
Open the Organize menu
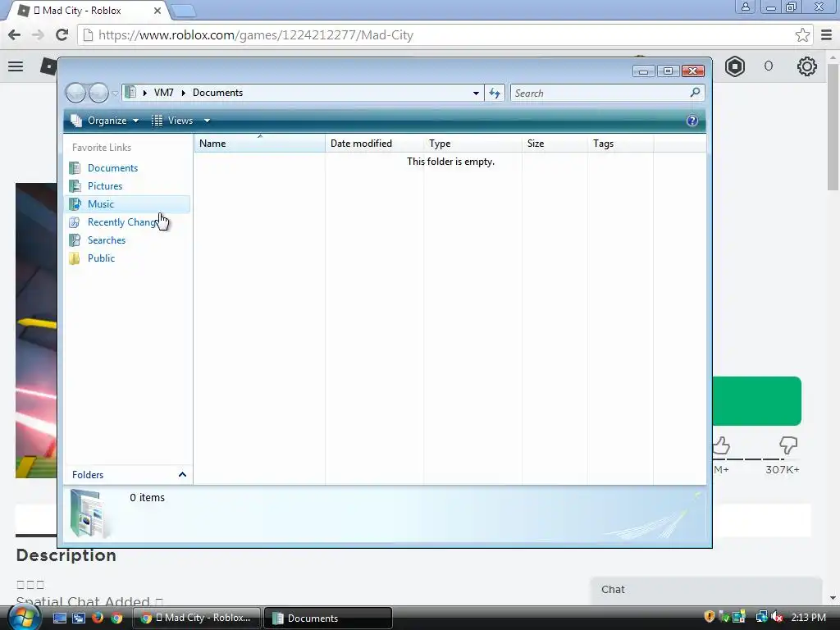pyautogui.click(x=105, y=121)
